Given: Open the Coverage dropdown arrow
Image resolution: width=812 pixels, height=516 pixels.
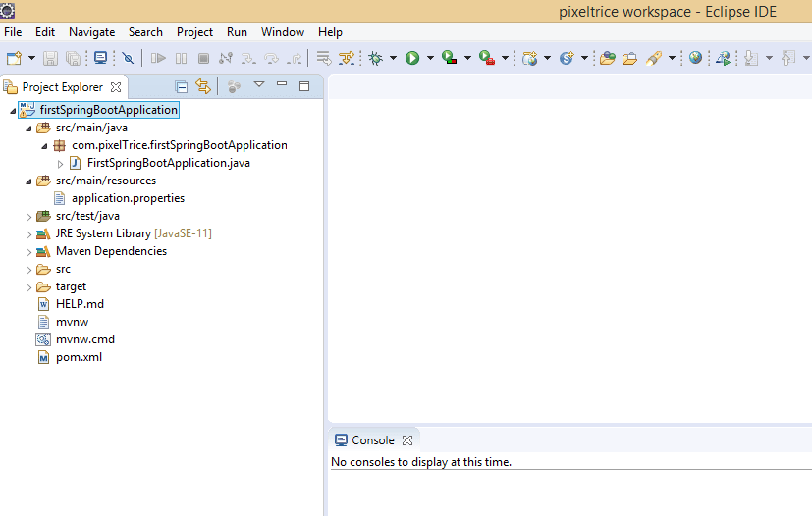Looking at the screenshot, I should pos(467,58).
